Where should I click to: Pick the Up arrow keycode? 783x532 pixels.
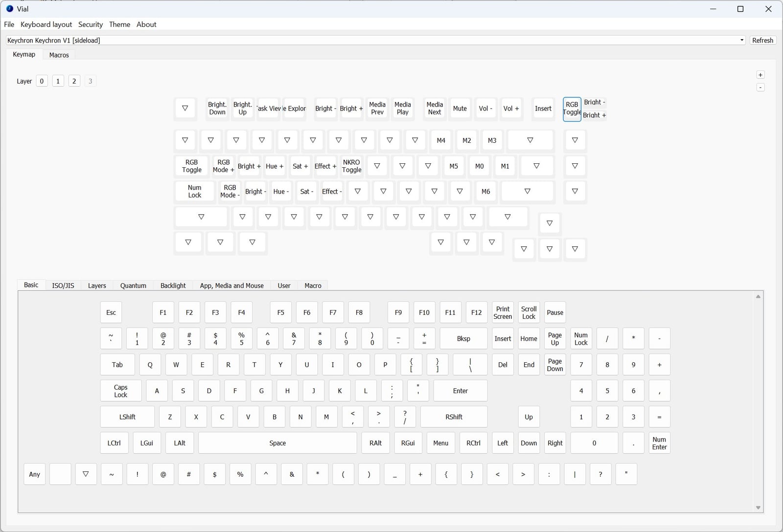coord(529,417)
